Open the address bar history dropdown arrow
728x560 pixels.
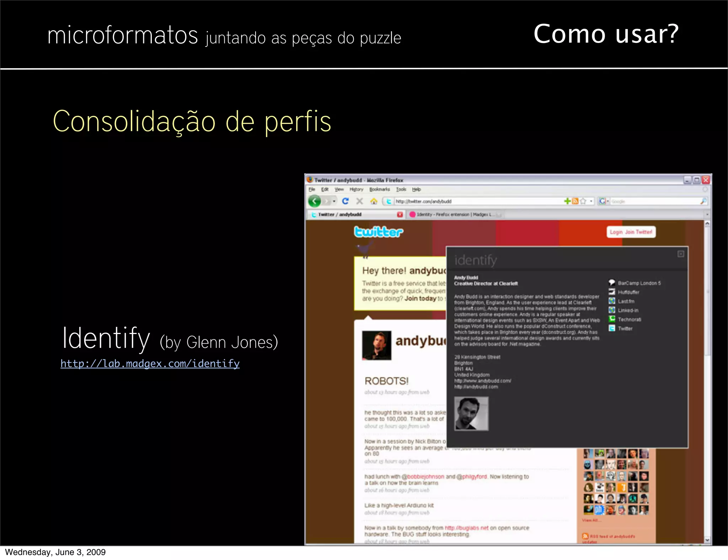(591, 201)
